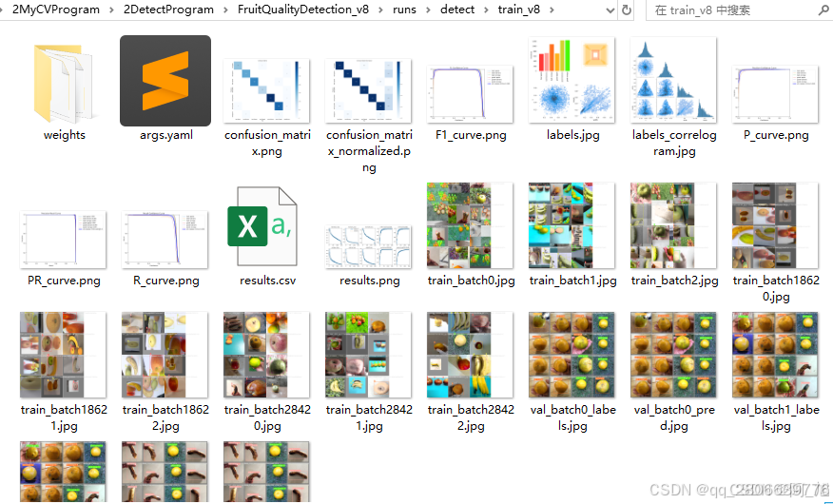Open the weights folder icon
This screenshot has height=504, width=833.
click(64, 83)
